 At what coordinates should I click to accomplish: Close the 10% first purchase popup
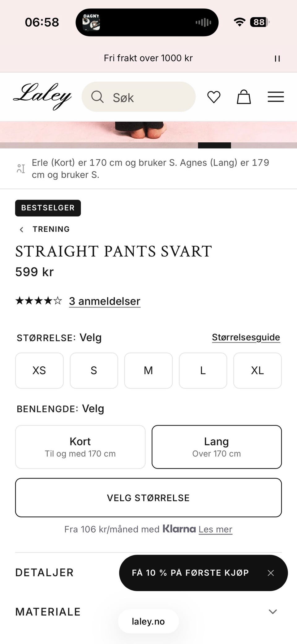click(271, 573)
